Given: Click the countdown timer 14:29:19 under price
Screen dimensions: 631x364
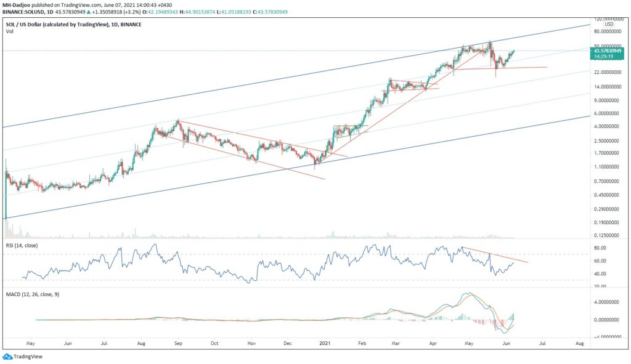Looking at the screenshot, I should (x=603, y=56).
